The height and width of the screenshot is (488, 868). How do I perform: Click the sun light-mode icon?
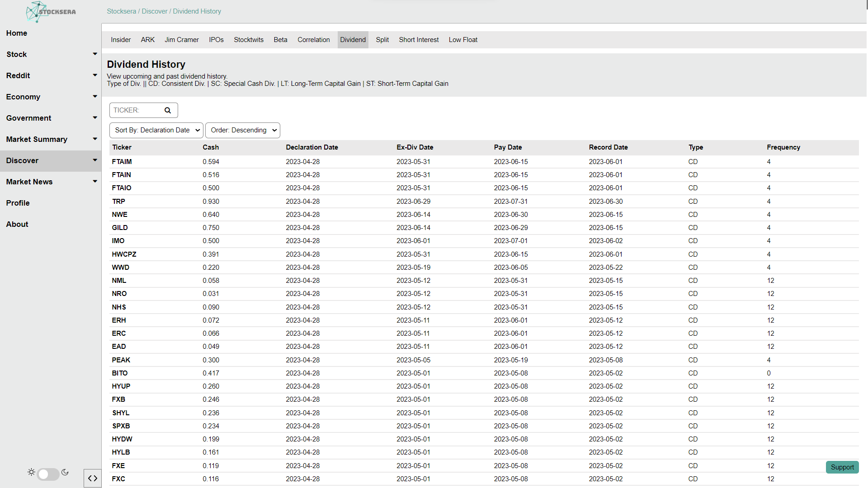pyautogui.click(x=31, y=472)
